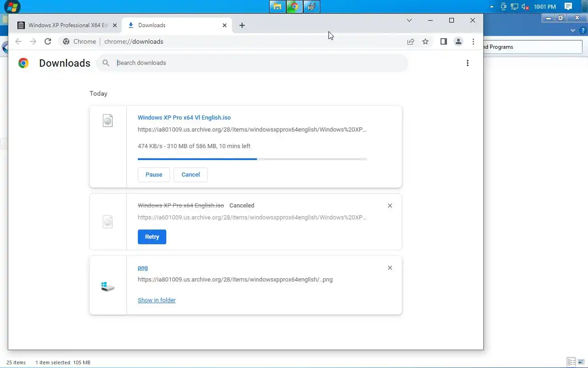The image size is (588, 368).
Task: Share this page icon
Action: 411,41
